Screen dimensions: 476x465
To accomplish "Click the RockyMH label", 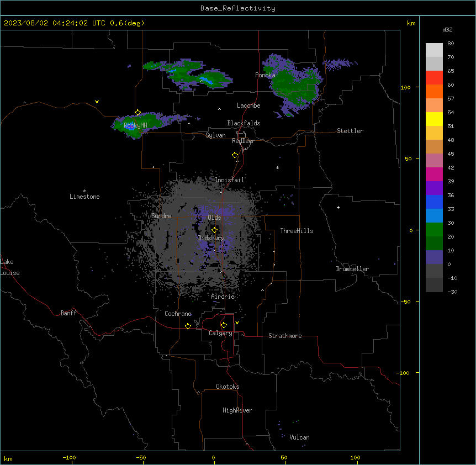I will 135,125.
